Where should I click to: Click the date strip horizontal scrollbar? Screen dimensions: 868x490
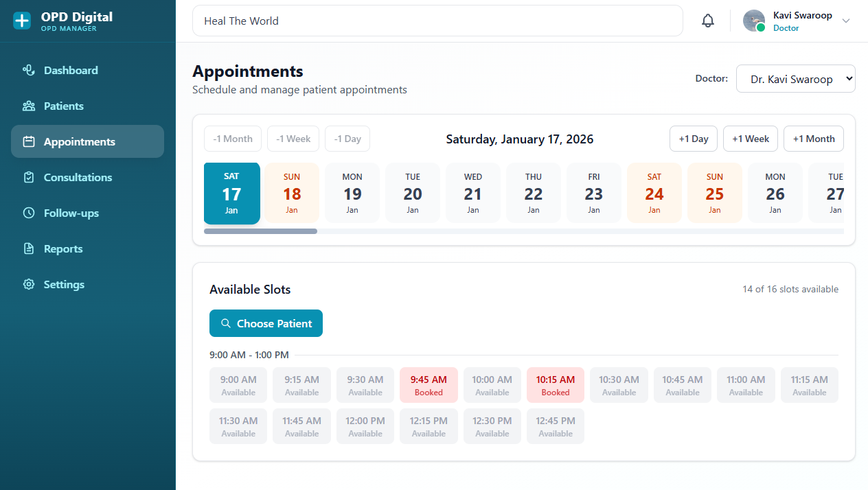261,231
